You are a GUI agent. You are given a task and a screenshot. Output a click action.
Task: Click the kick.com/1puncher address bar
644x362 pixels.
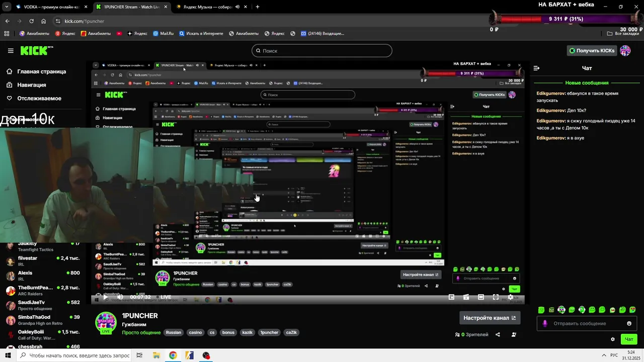coord(84,21)
